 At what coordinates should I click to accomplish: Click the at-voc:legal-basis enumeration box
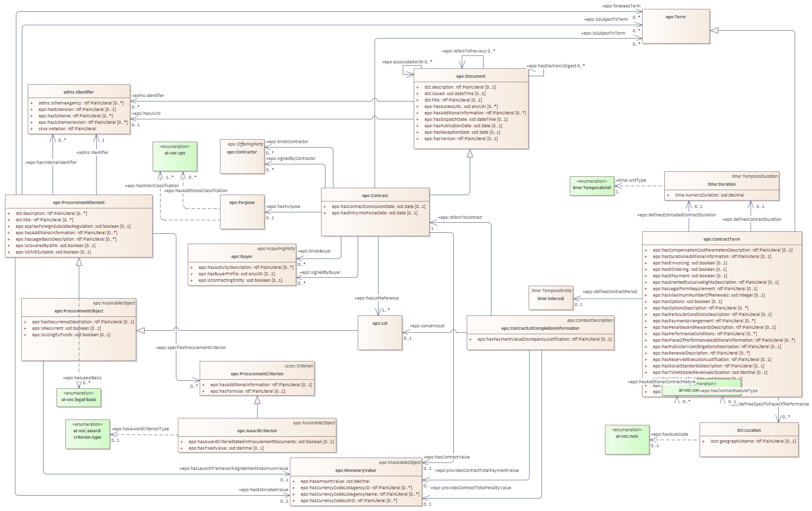click(79, 397)
